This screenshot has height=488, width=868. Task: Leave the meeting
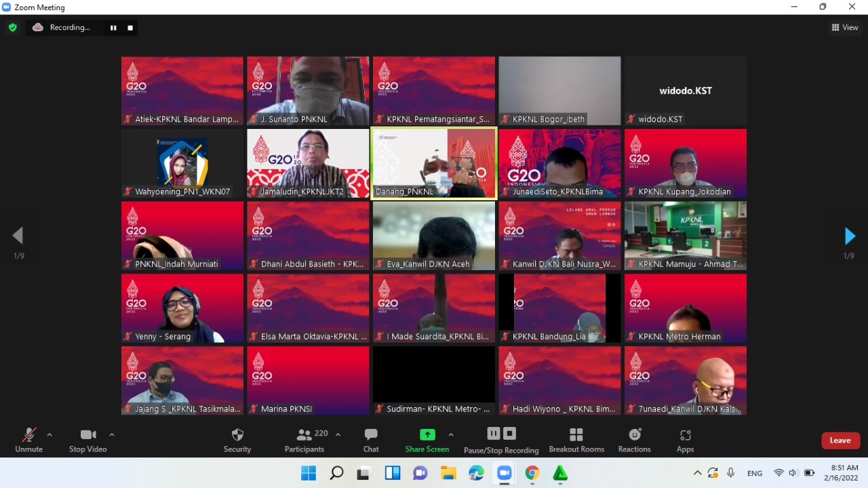pos(840,440)
